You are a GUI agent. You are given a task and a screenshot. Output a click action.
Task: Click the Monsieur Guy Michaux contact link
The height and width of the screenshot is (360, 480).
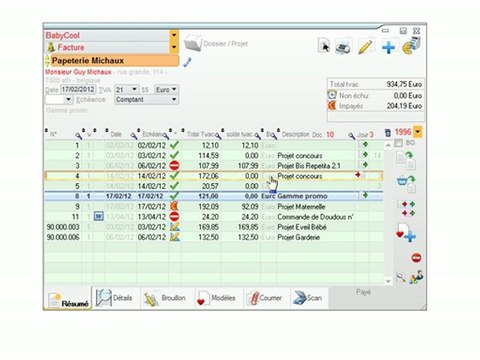click(x=78, y=72)
